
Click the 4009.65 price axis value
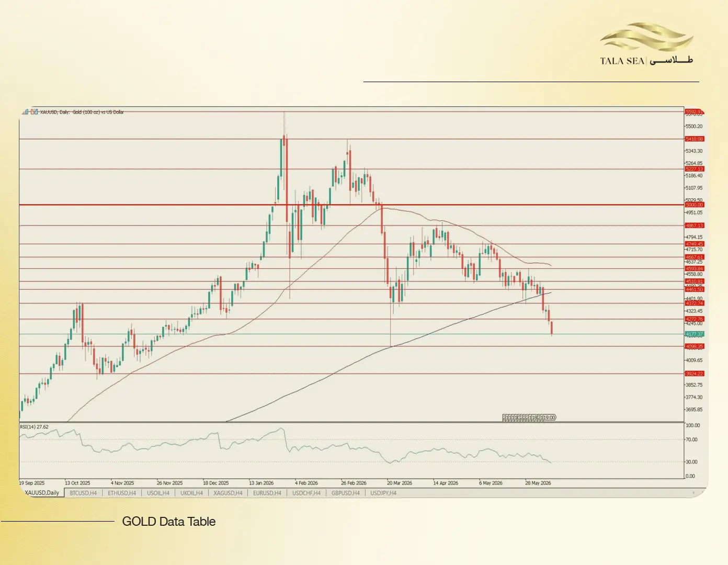coord(694,360)
